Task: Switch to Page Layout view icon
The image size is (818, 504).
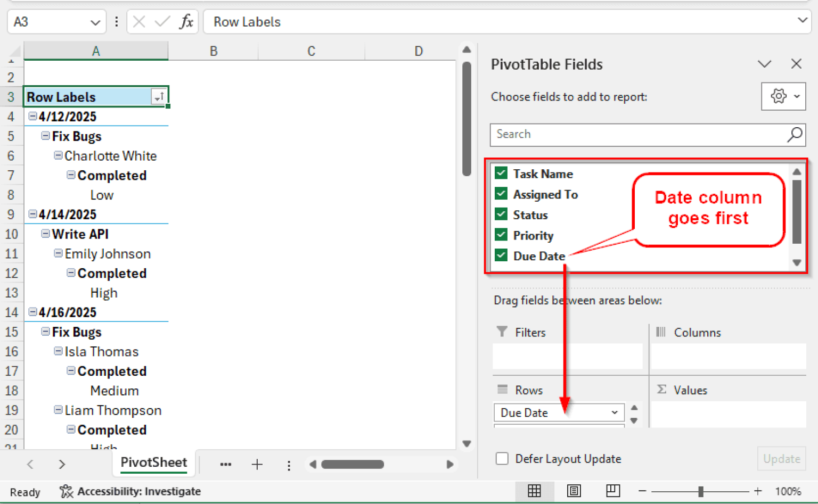Action: coord(574,491)
